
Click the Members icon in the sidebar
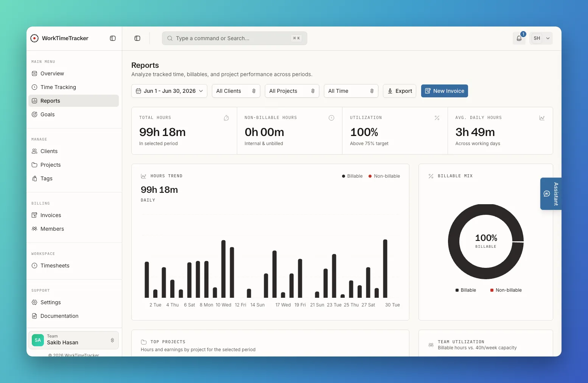(34, 229)
